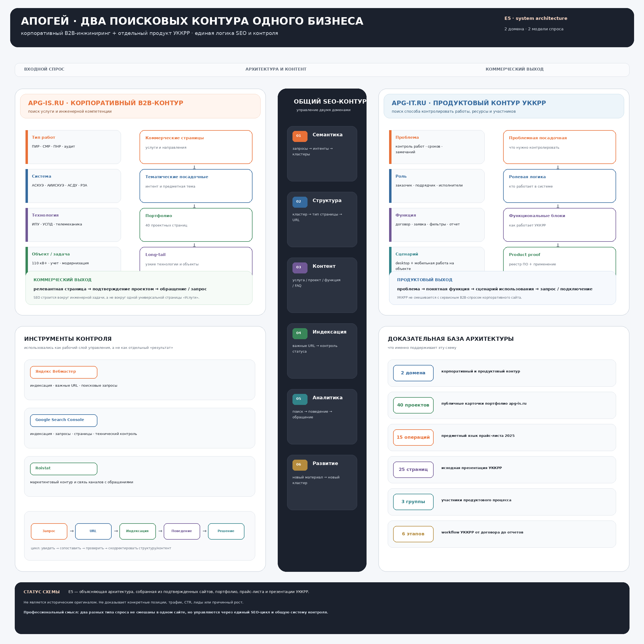Click the blue 02 badge beside Структура
The height and width of the screenshot is (644, 644).
pos(300,202)
